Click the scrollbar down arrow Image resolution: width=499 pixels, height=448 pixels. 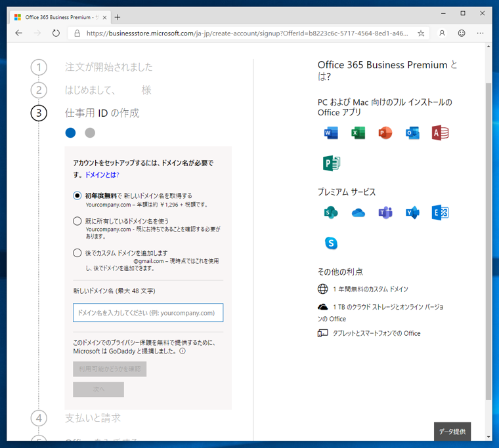point(488,437)
